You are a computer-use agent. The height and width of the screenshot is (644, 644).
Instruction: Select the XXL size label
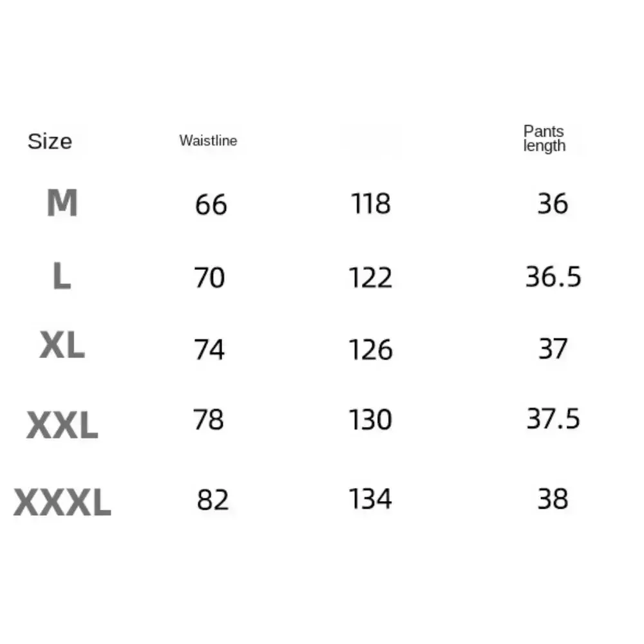[x=62, y=424]
